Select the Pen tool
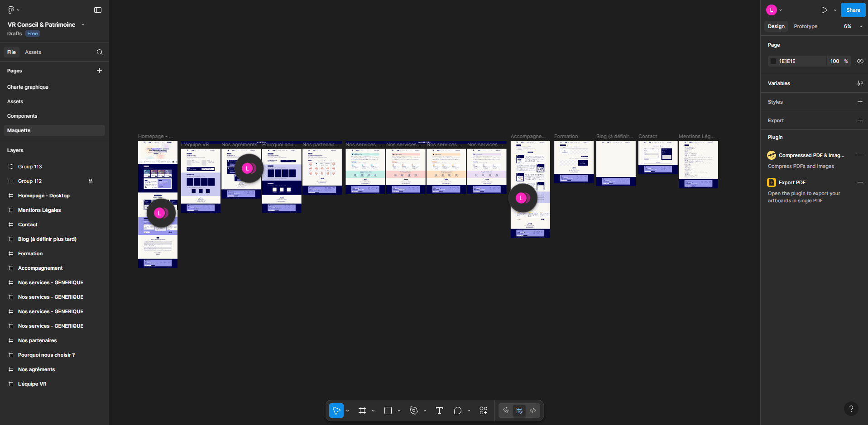Viewport: 868px width, 425px height. pyautogui.click(x=413, y=411)
